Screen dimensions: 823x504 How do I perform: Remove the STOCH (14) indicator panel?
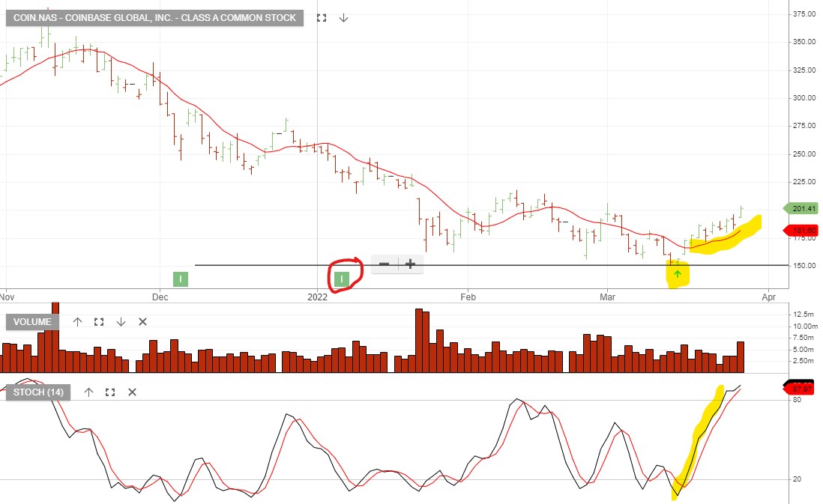[x=132, y=392]
